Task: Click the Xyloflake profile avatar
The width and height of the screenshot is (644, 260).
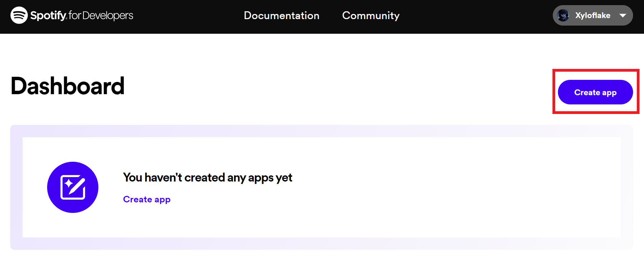Action: (x=563, y=15)
